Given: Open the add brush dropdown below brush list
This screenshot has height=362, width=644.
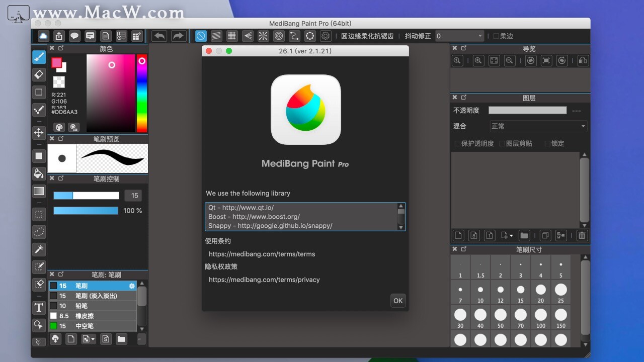Looking at the screenshot, I should pyautogui.click(x=93, y=339).
